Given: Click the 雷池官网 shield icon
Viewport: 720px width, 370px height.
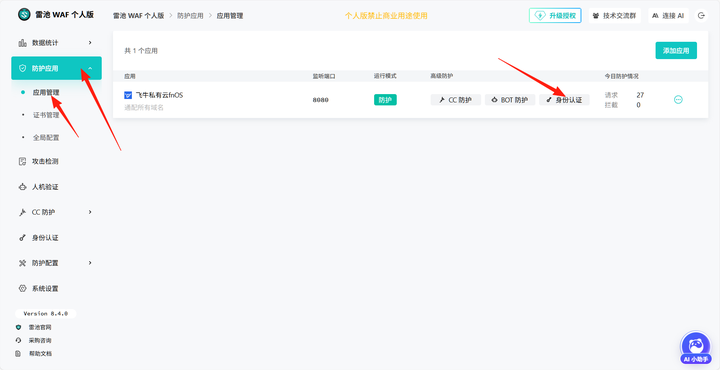Looking at the screenshot, I should (18, 327).
